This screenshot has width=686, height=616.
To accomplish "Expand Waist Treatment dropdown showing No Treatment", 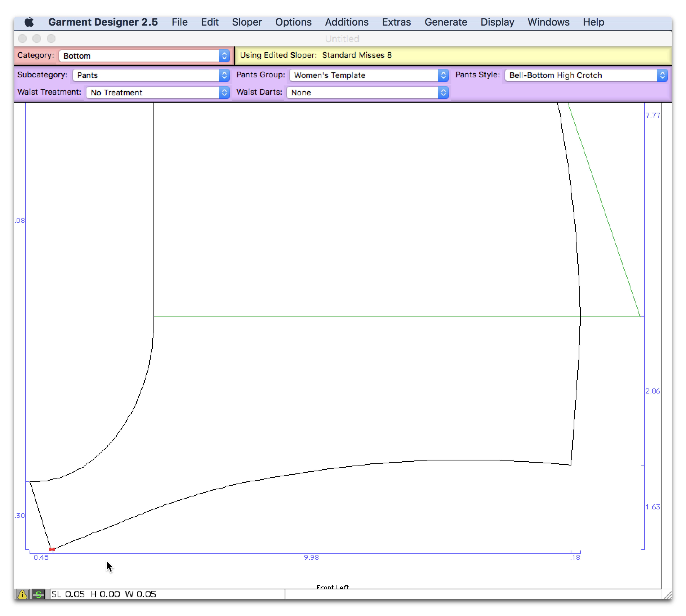I will click(x=158, y=92).
